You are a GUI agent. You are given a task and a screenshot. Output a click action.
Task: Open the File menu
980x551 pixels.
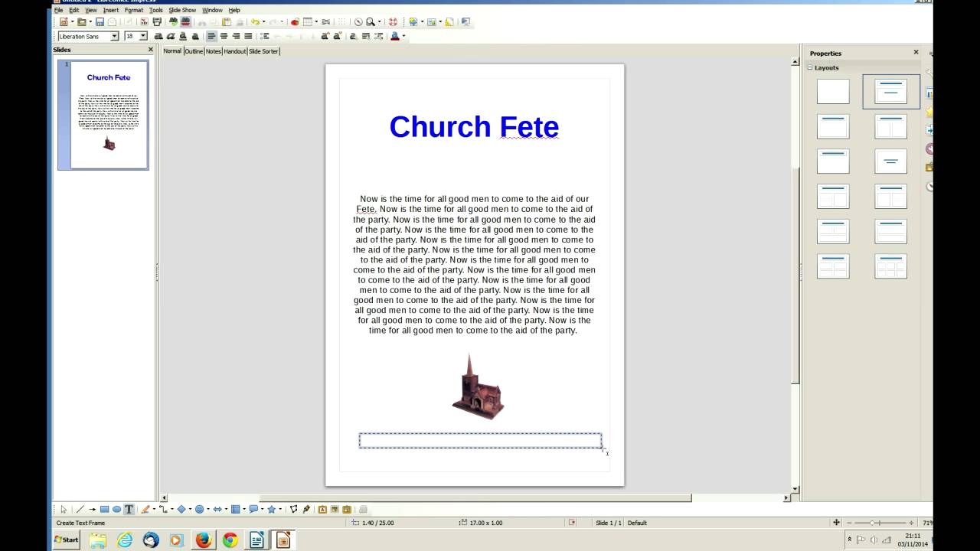pos(58,10)
